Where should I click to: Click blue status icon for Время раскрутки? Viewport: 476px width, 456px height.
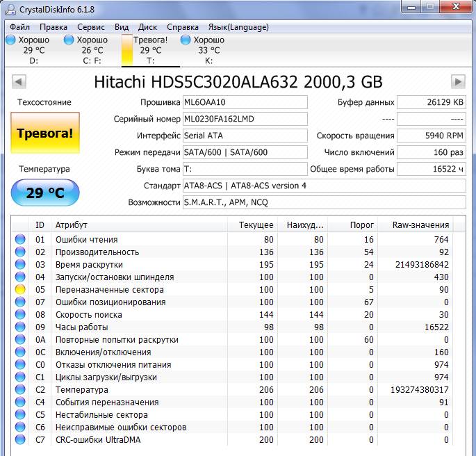20,264
